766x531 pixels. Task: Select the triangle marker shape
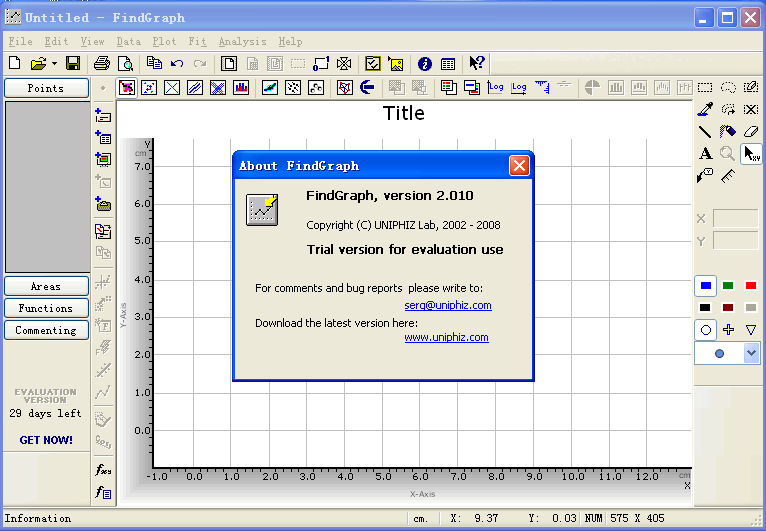point(751,330)
